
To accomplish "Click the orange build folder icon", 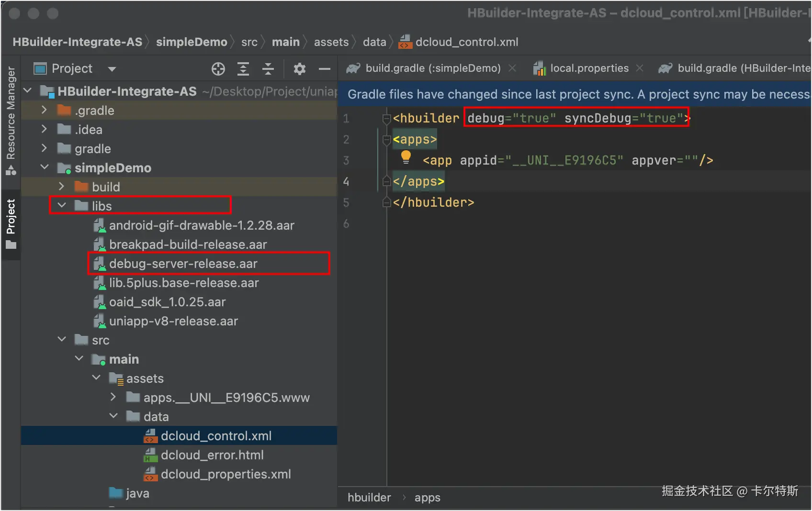I will [81, 187].
